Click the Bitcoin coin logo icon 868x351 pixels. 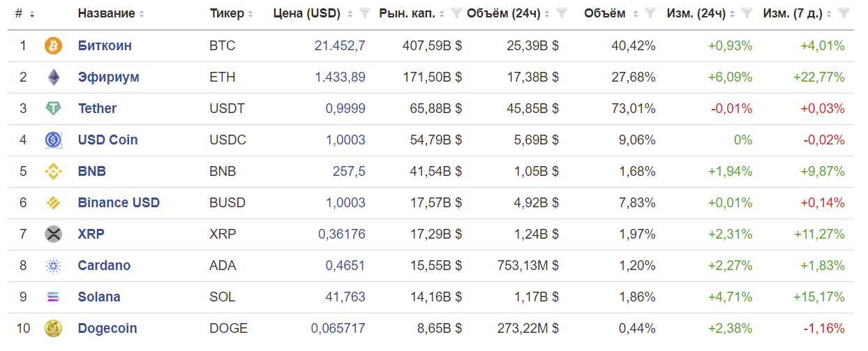(54, 46)
